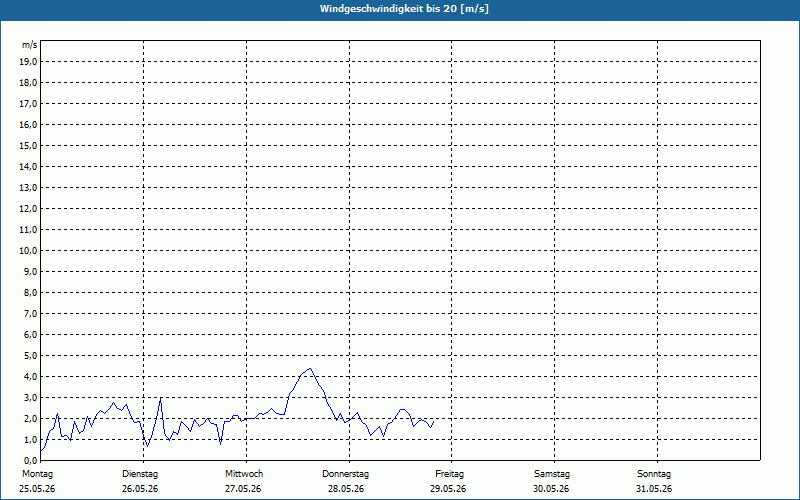Click the 1,0 axis label
800x500 pixels.
coord(30,439)
